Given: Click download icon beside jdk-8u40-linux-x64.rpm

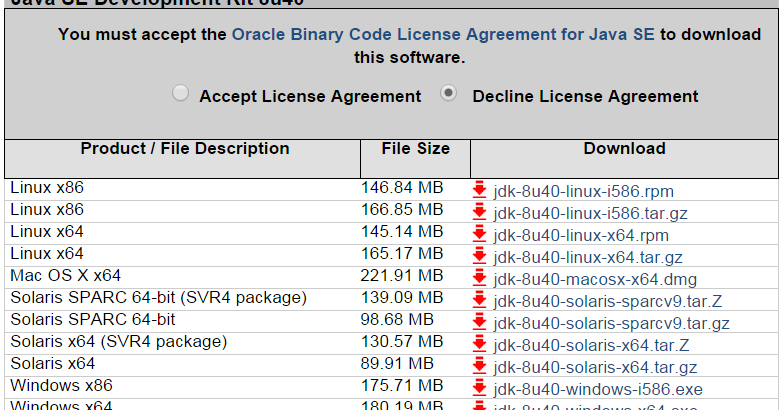Looking at the screenshot, I should click(x=479, y=235).
